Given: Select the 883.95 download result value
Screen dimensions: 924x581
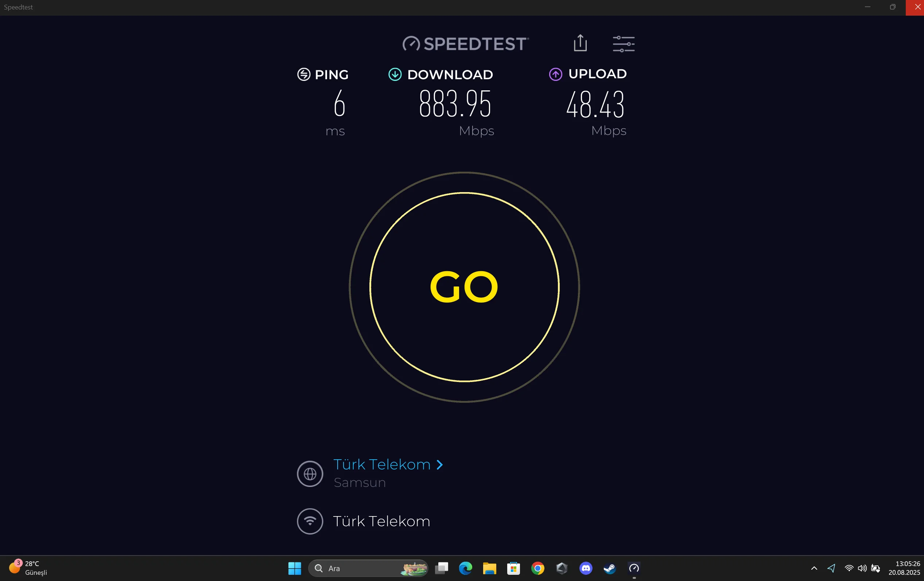Looking at the screenshot, I should (455, 104).
